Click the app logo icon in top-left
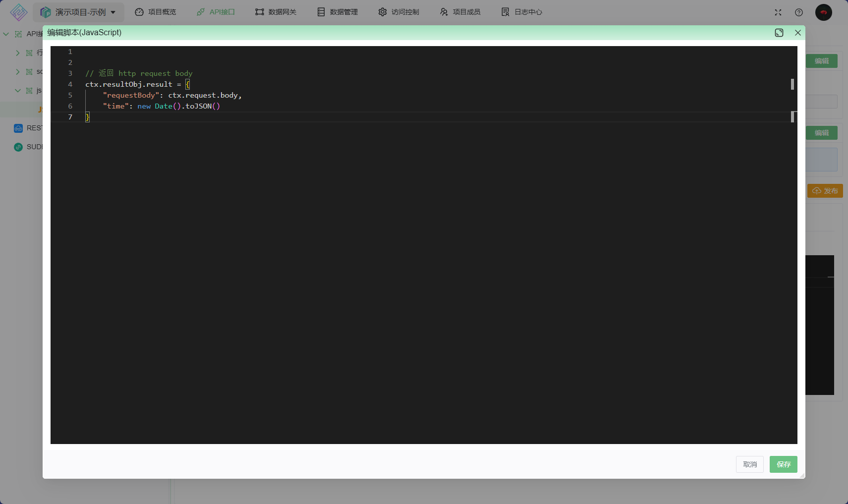 pos(18,12)
